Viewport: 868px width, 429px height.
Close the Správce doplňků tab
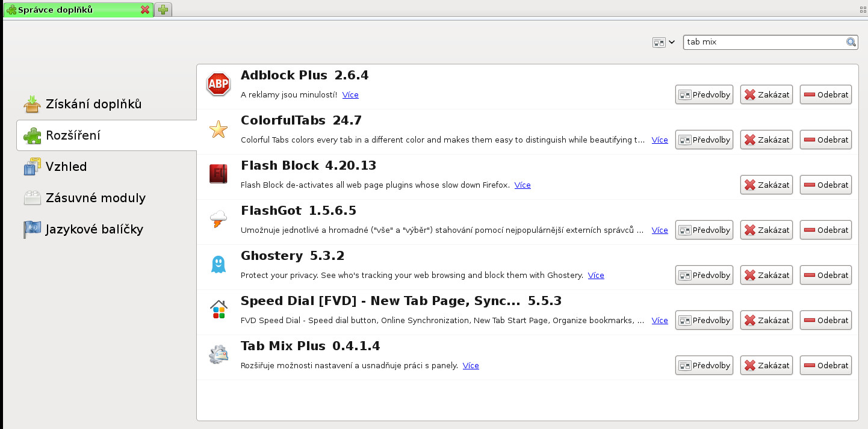144,10
